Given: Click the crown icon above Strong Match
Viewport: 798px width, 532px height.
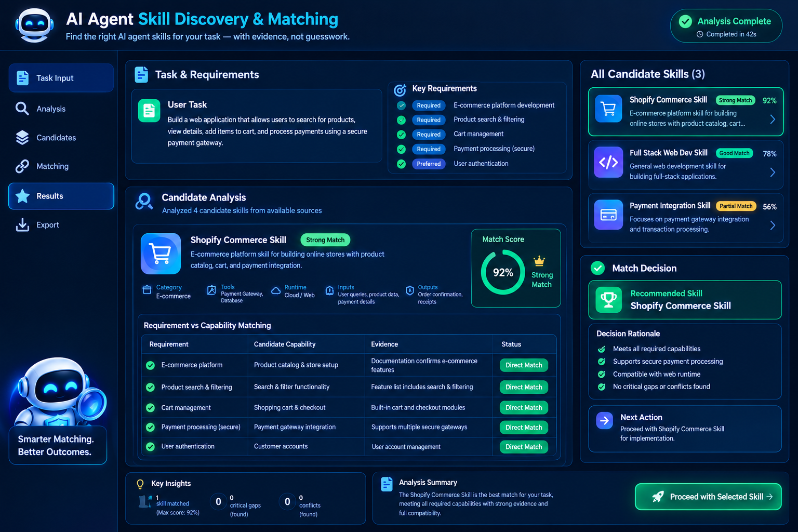Looking at the screenshot, I should (539, 261).
